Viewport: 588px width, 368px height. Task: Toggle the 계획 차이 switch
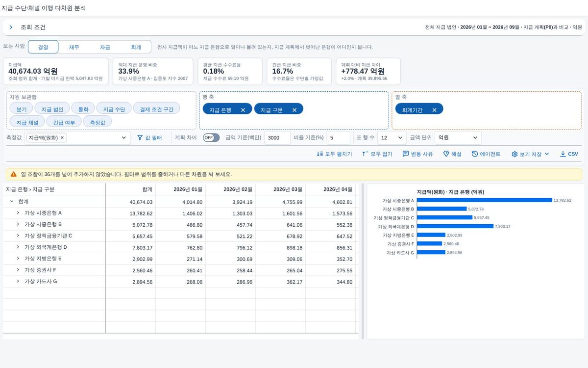click(x=211, y=138)
